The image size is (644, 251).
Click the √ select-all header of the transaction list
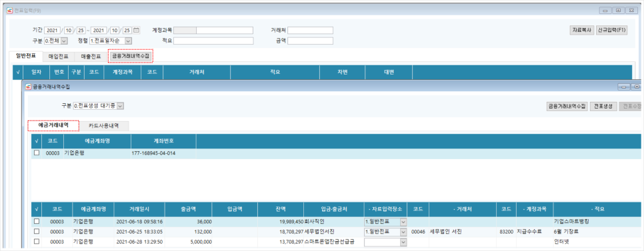point(37,209)
